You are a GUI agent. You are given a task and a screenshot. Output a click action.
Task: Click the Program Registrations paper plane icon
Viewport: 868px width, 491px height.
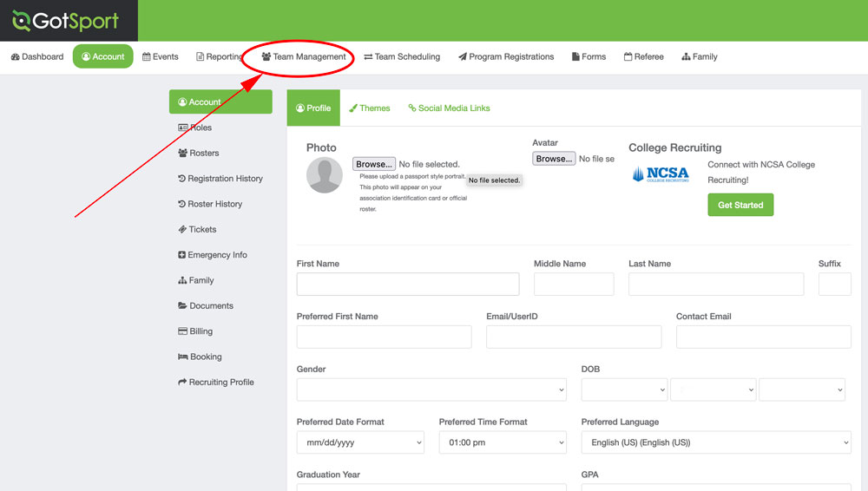463,57
